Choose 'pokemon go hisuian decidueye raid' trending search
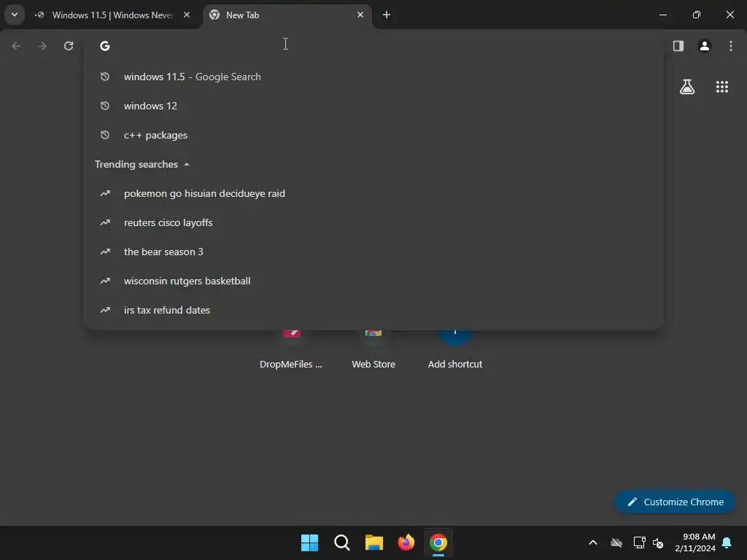This screenshot has height=560, width=747. 373,193
